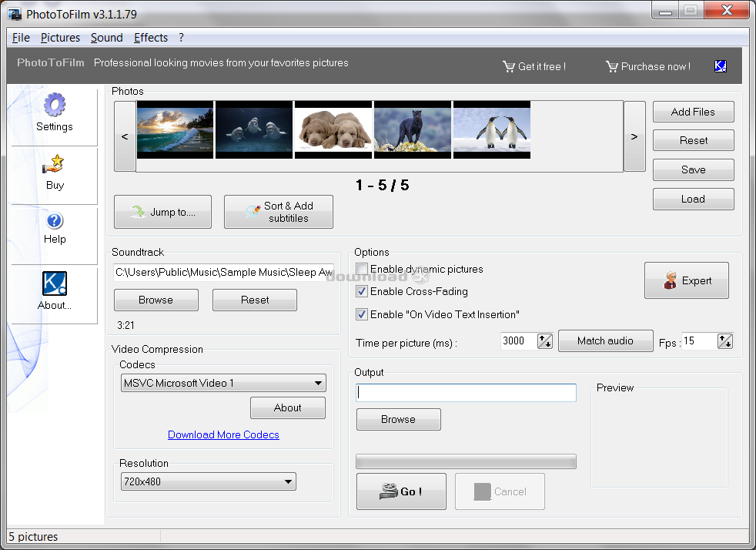Open Help with the question mark icon
Image resolution: width=756 pixels, height=550 pixels.
(x=55, y=220)
